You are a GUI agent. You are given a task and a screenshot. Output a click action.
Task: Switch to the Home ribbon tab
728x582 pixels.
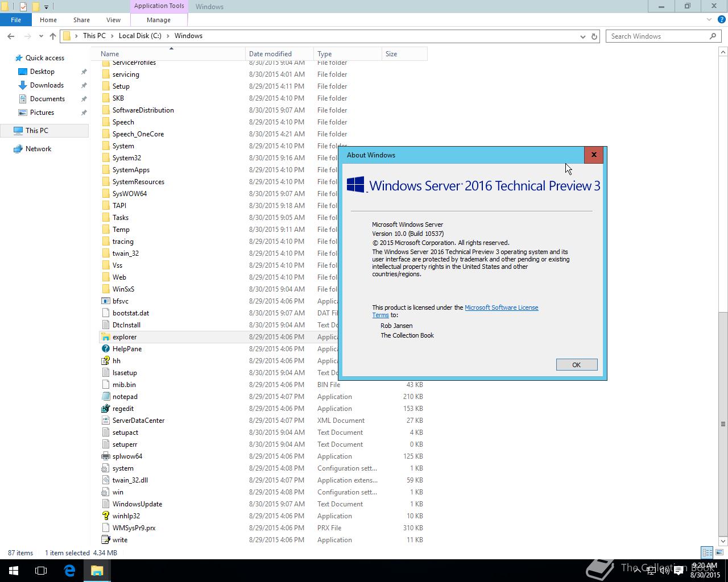[48, 20]
